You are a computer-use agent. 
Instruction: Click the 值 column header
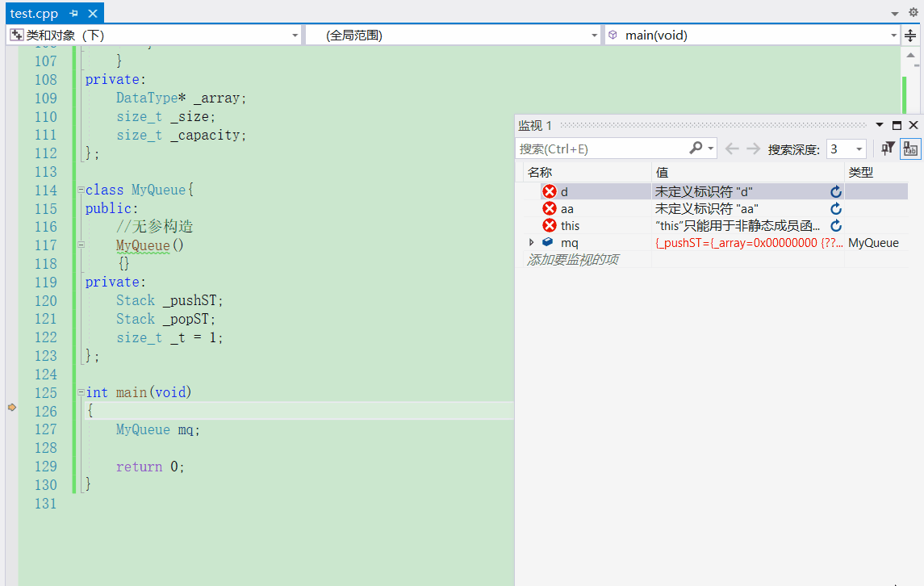[x=748, y=172]
